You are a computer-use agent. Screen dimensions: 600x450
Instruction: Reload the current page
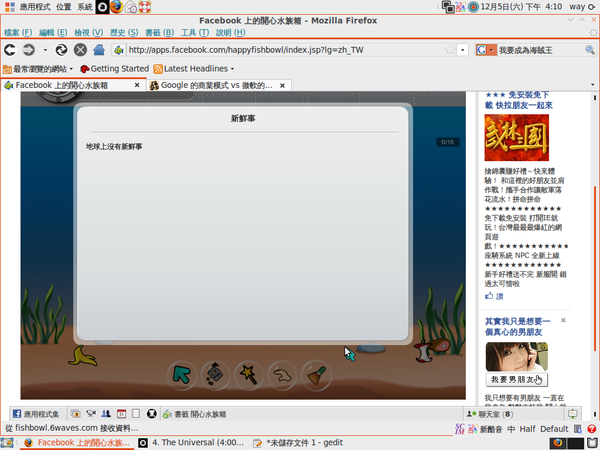(x=61, y=50)
